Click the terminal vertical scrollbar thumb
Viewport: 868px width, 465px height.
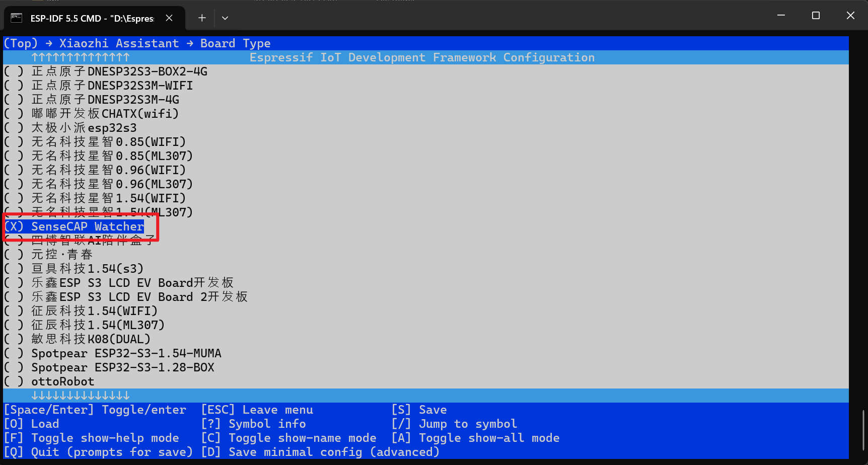point(863,430)
